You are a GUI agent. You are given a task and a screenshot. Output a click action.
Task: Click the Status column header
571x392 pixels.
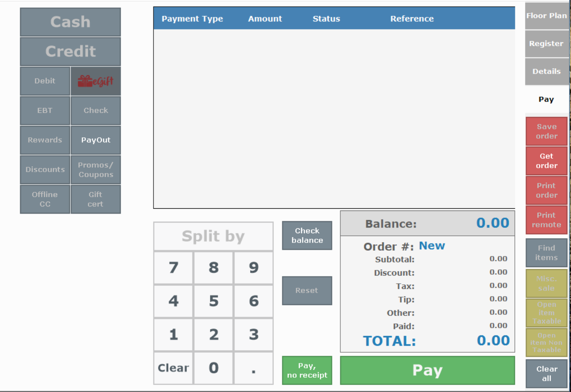[x=326, y=19]
